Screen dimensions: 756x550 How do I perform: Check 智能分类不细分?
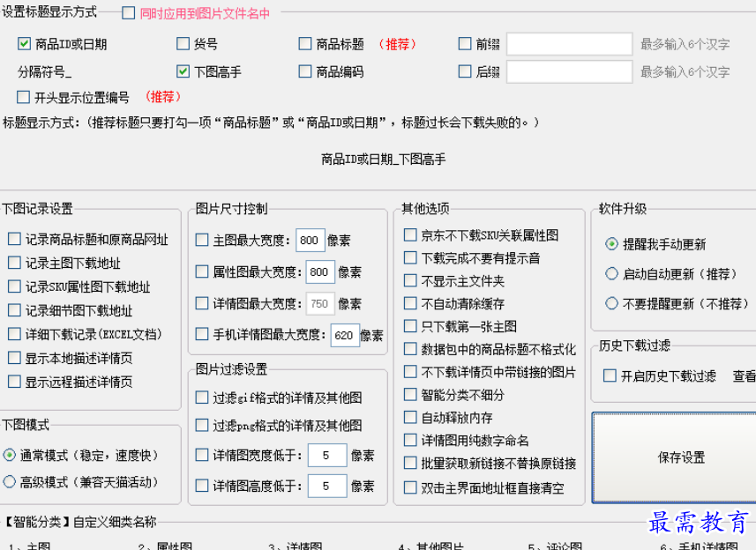tap(410, 395)
